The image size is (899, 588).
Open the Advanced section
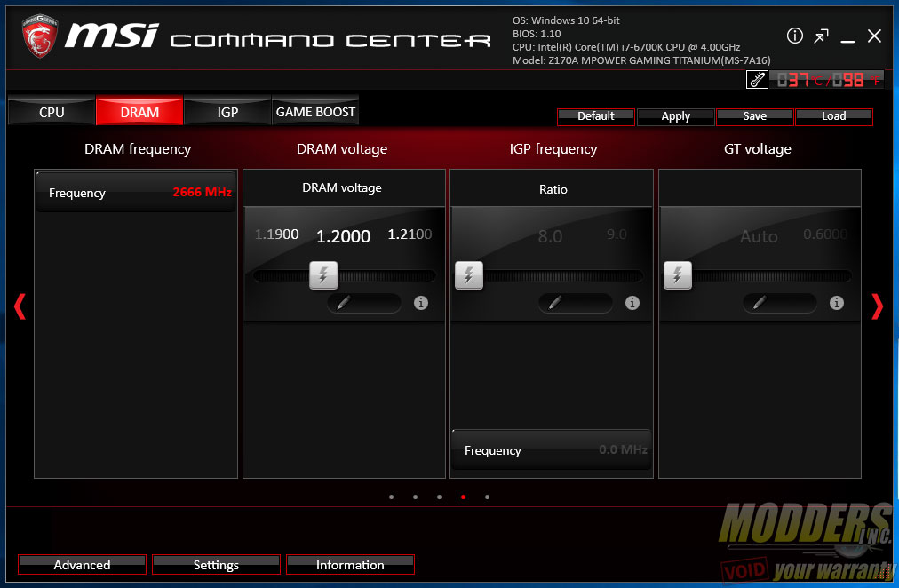click(82, 565)
